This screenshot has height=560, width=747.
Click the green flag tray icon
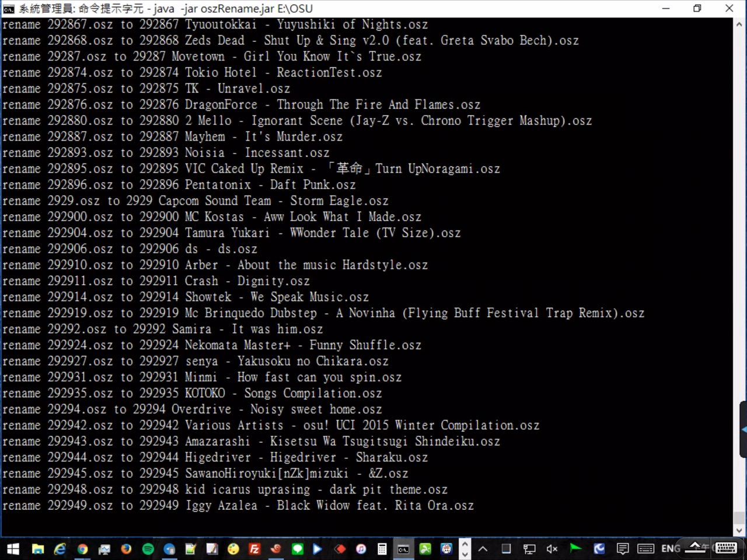tap(576, 548)
